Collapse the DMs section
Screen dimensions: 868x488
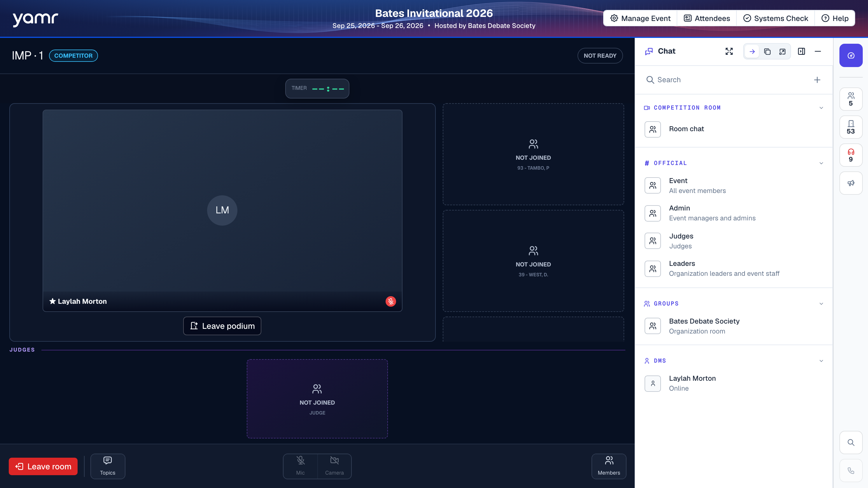pos(821,361)
